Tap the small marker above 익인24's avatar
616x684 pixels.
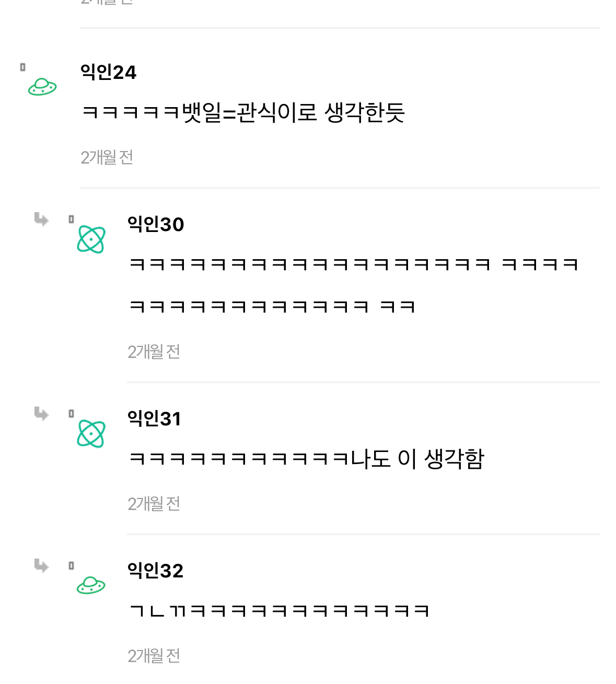22,67
